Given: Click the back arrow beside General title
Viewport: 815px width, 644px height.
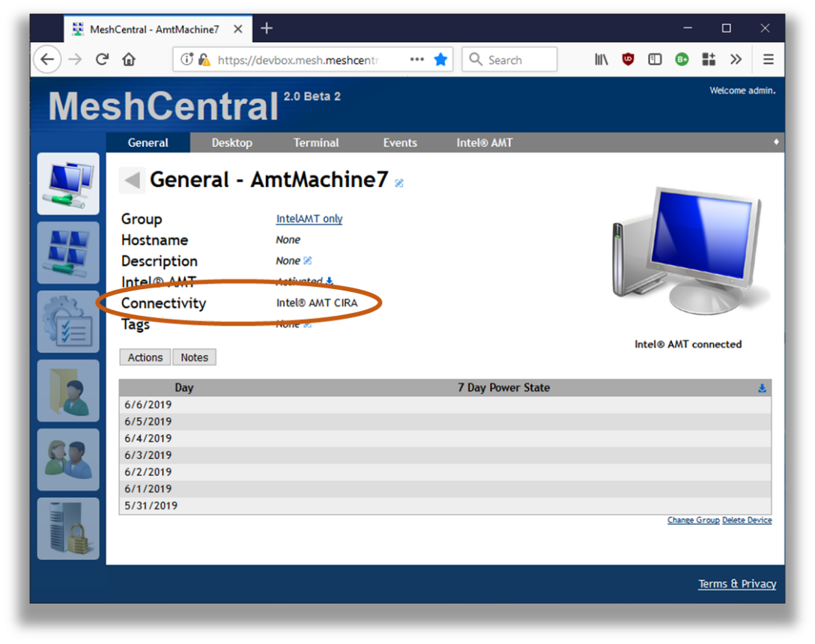Looking at the screenshot, I should point(132,180).
